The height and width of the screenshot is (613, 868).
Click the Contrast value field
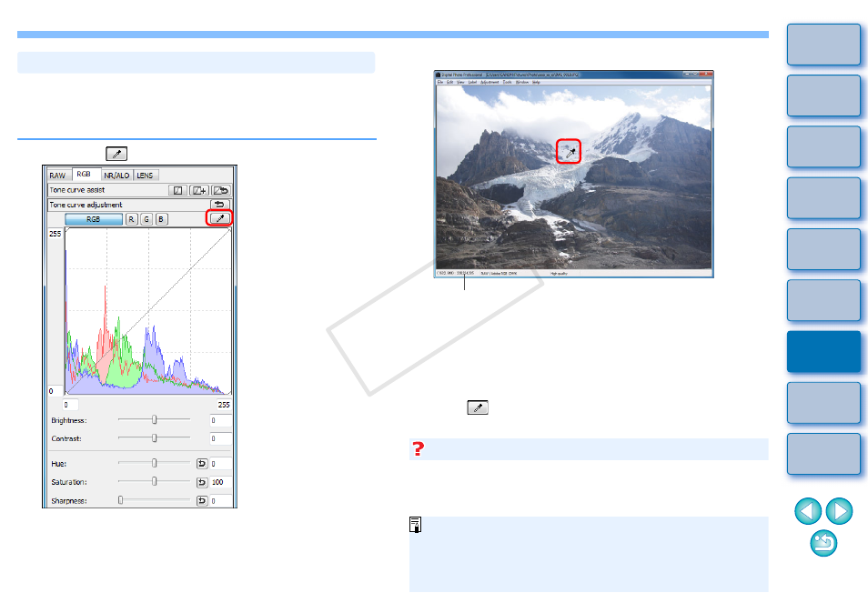(220, 438)
